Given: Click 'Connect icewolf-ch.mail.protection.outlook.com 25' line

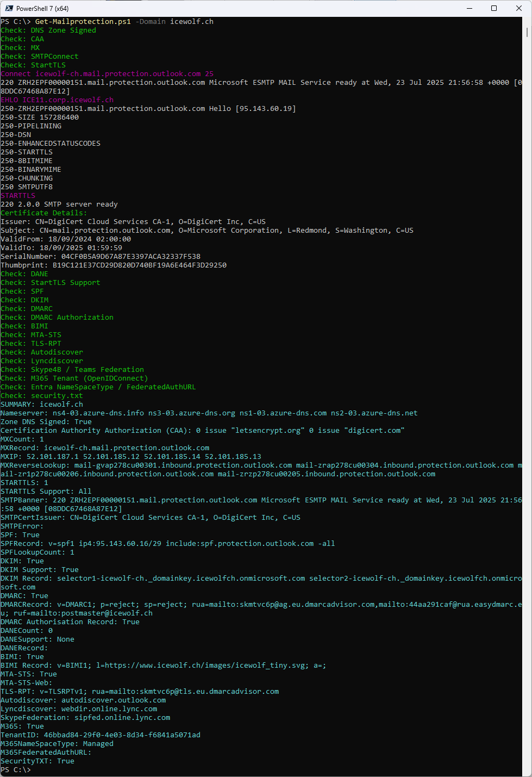Looking at the screenshot, I should tap(107, 74).
